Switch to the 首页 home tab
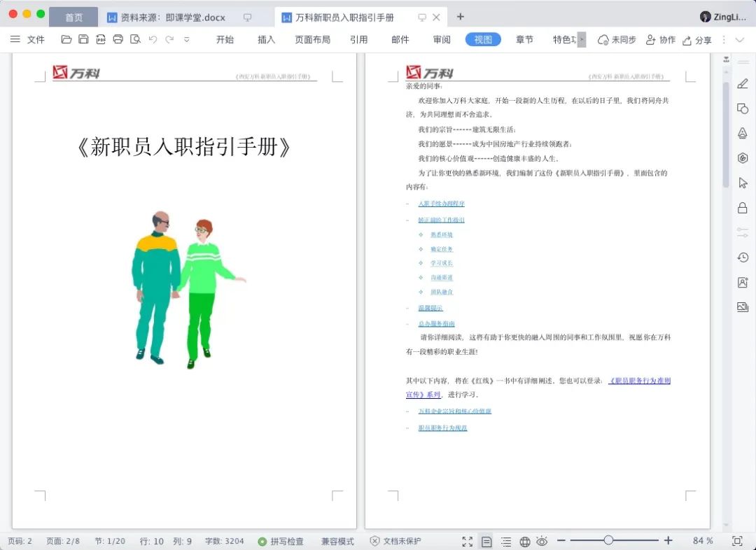The height and width of the screenshot is (550, 756). (73, 17)
